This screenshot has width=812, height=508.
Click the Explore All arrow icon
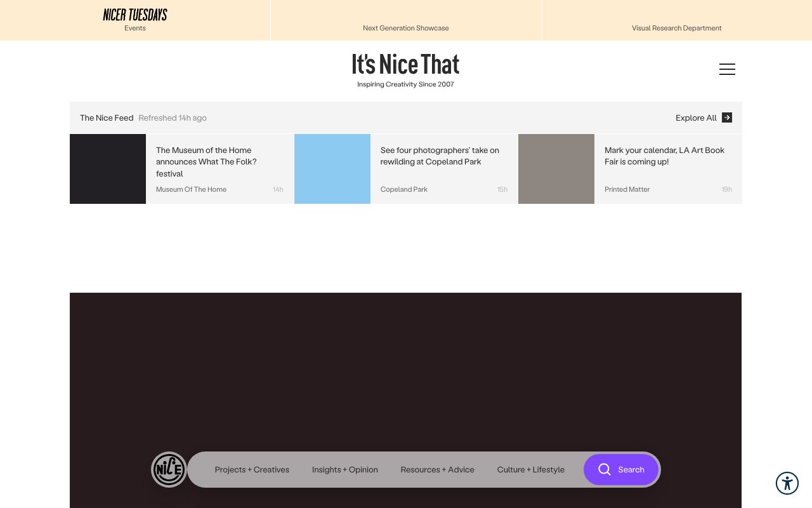pos(727,117)
